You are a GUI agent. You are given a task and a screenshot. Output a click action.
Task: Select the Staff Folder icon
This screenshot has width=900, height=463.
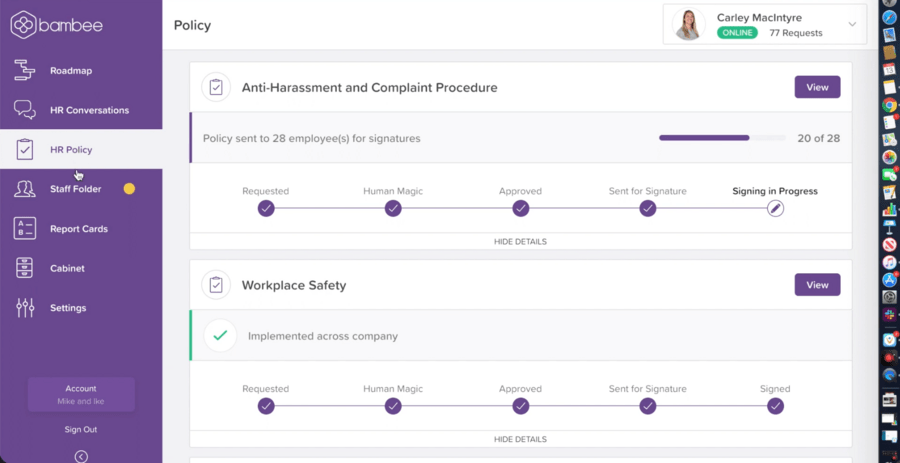25,189
